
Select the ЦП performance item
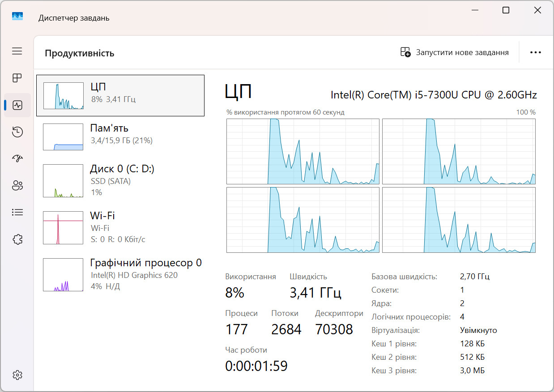(120, 95)
